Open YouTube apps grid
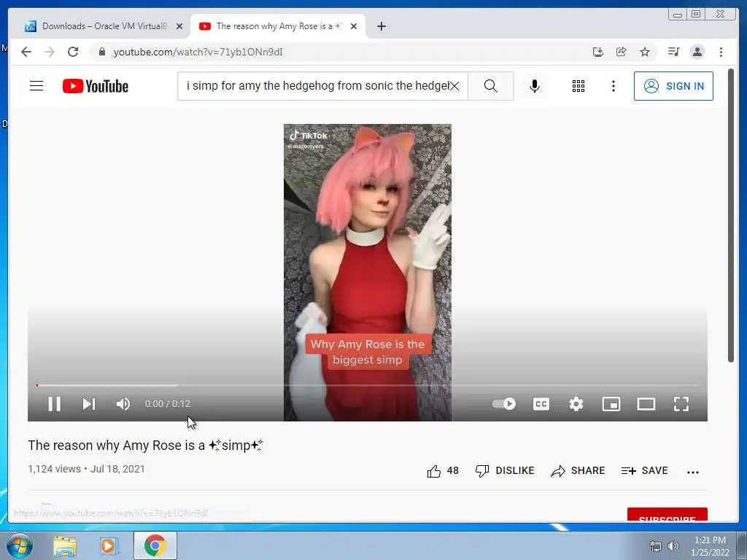The width and height of the screenshot is (747, 560). pos(578,86)
